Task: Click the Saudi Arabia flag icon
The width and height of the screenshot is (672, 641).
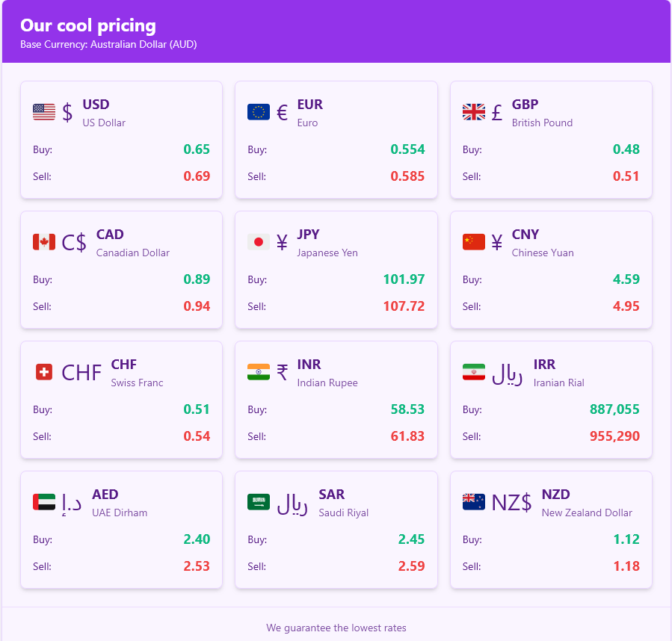Action: coord(259,502)
